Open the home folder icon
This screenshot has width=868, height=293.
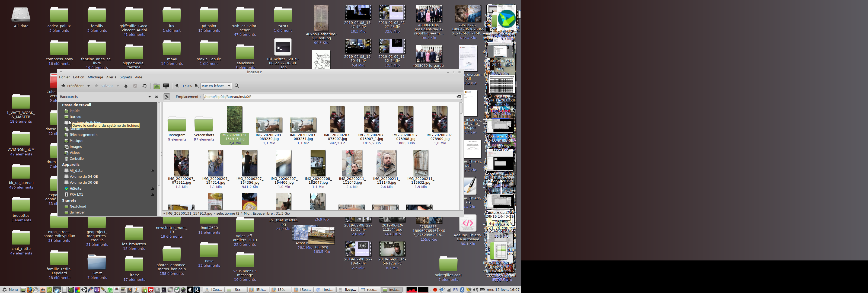coord(157,86)
